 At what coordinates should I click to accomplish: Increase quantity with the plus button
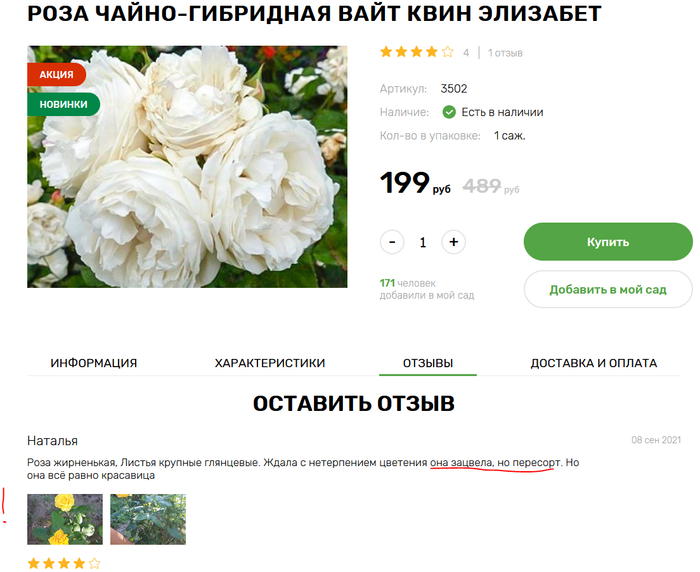(454, 242)
